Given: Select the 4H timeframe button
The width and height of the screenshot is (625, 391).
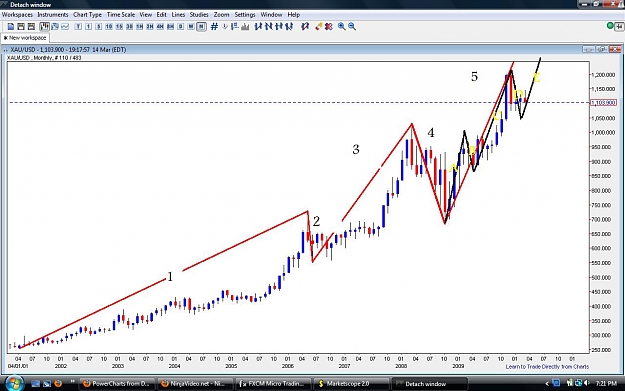Looking at the screenshot, I should pyautogui.click(x=160, y=27).
